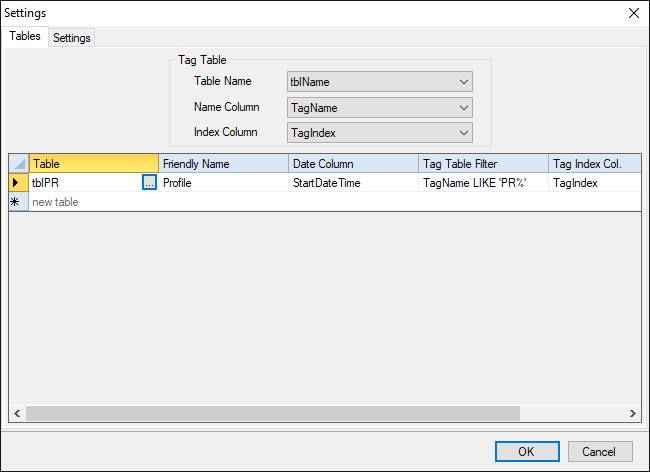The width and height of the screenshot is (650, 472).
Task: Select the Profile friendly name cell
Action: pos(223,183)
